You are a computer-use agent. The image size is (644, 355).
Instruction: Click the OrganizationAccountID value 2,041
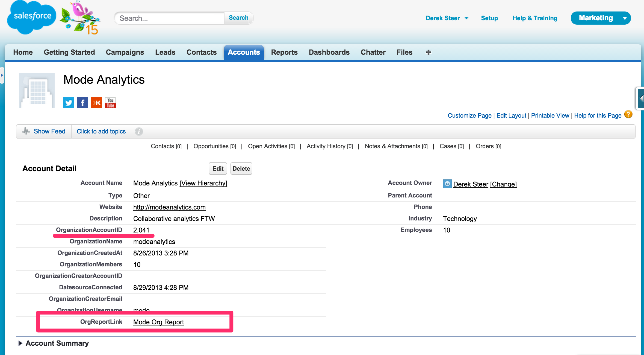pos(141,230)
